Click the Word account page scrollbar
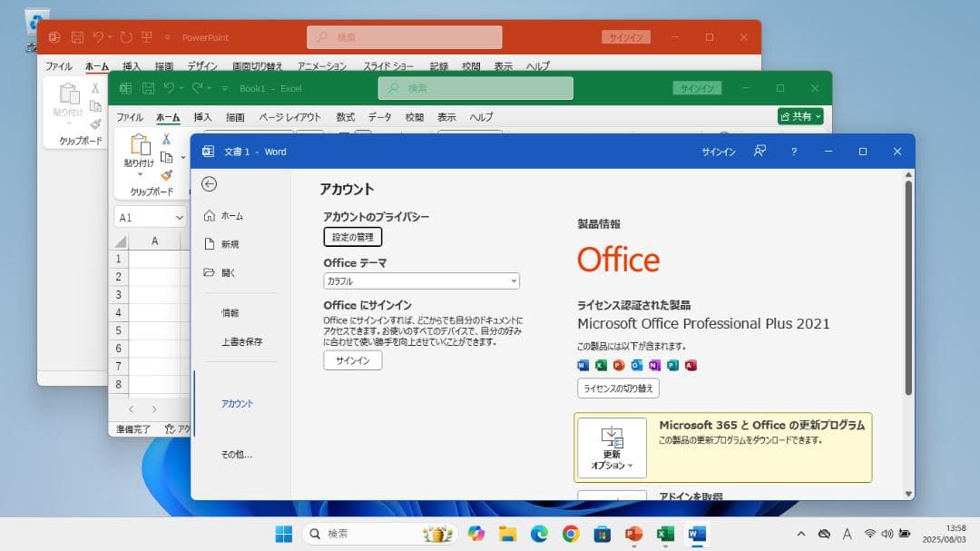This screenshot has height=551, width=980. 908,288
